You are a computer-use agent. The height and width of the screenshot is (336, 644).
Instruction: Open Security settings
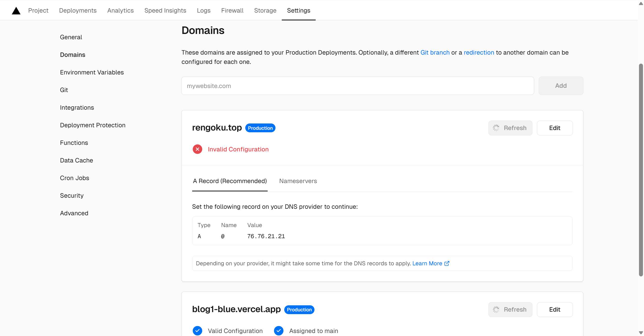[x=72, y=196]
